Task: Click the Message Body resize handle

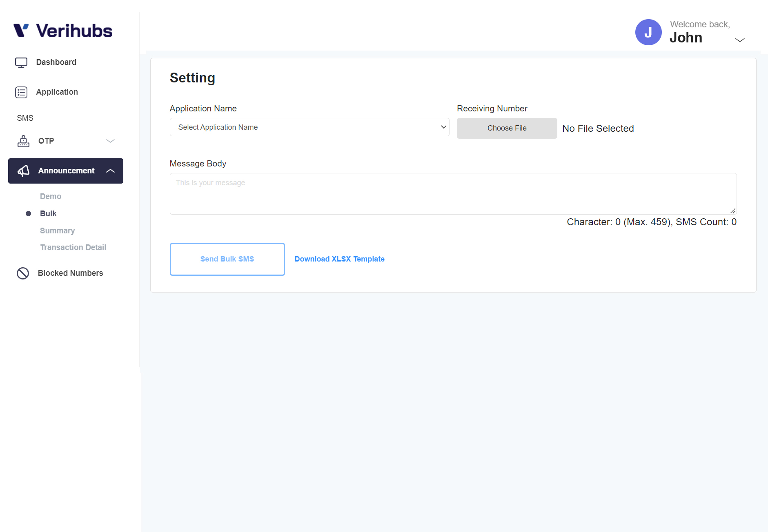Action: coord(733,211)
